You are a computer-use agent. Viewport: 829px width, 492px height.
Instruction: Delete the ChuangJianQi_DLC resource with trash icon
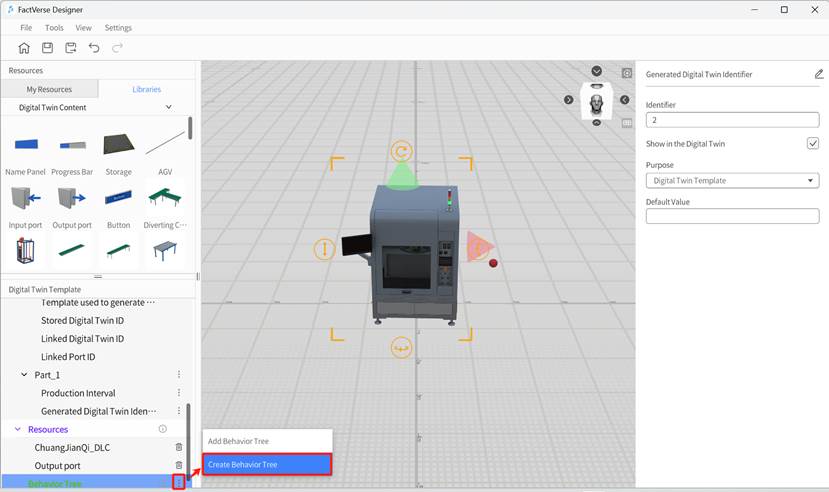coord(179,448)
